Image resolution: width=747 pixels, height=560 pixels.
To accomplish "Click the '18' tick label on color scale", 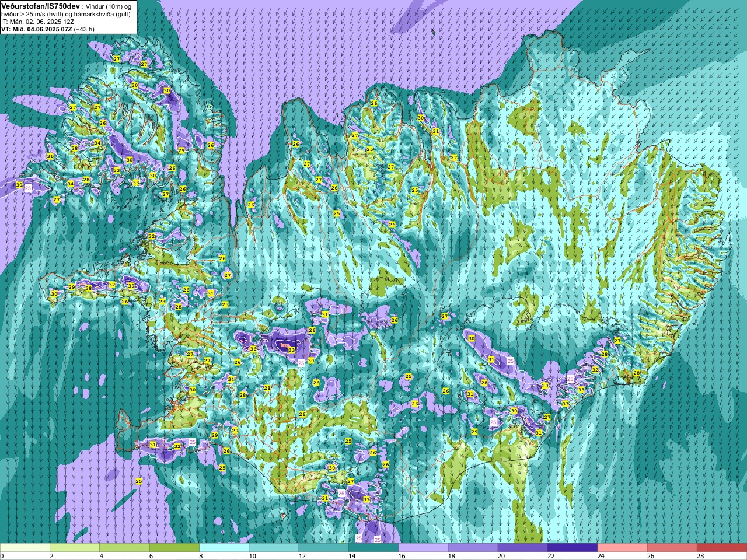I will pyautogui.click(x=452, y=556).
